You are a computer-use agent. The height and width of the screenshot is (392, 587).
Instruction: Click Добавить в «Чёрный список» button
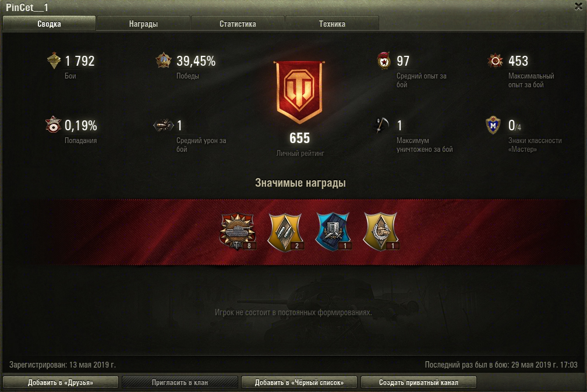pyautogui.click(x=299, y=382)
